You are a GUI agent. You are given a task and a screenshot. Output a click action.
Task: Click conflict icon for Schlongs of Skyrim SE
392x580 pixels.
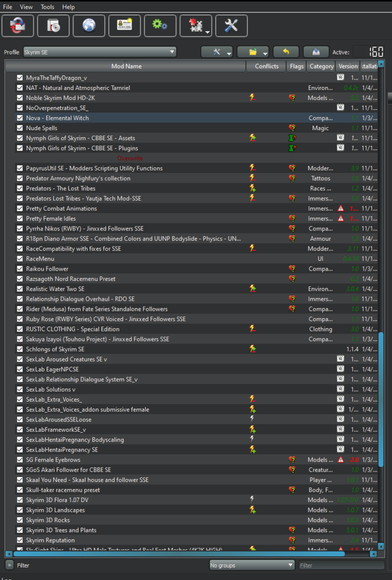click(x=252, y=349)
